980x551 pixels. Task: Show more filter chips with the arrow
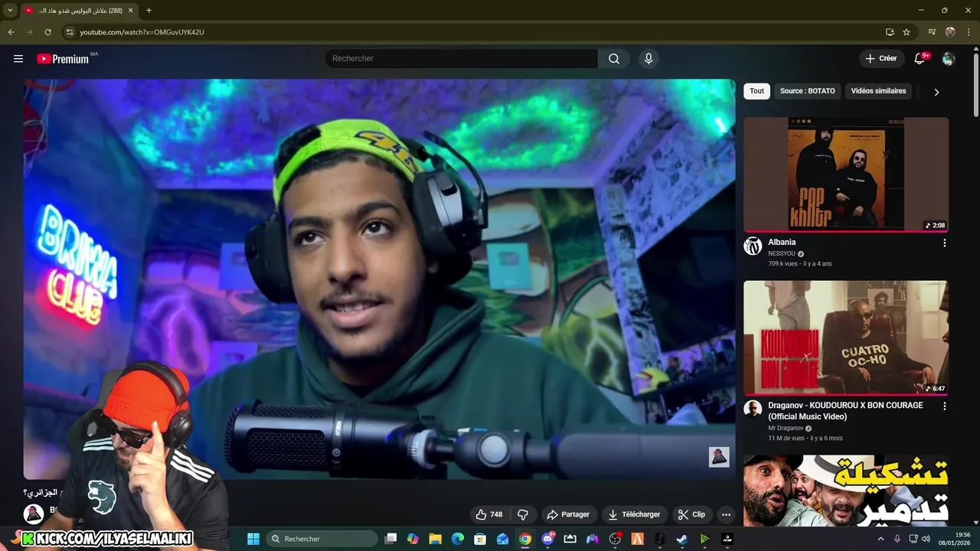pyautogui.click(x=936, y=92)
